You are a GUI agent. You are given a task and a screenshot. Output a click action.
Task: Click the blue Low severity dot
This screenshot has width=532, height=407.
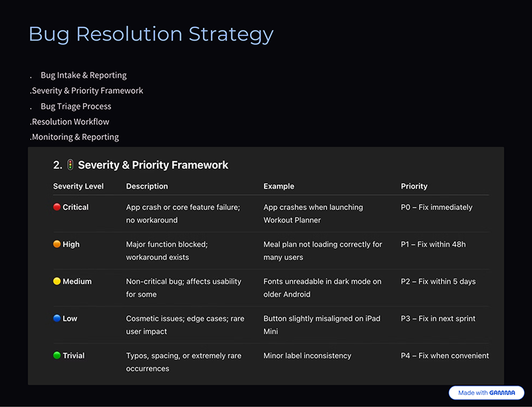(57, 318)
